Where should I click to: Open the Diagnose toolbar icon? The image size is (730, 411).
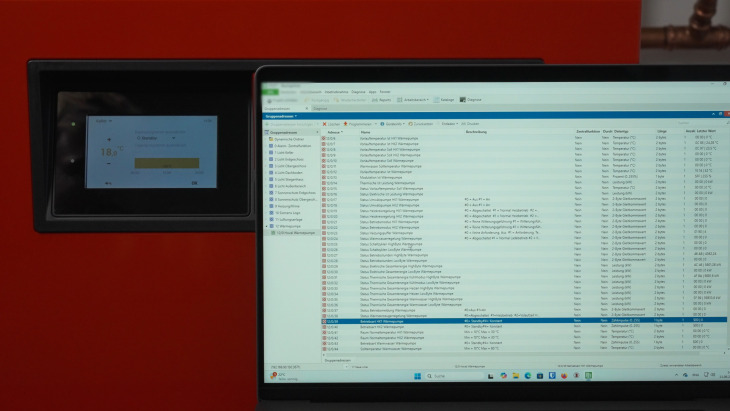[471, 100]
